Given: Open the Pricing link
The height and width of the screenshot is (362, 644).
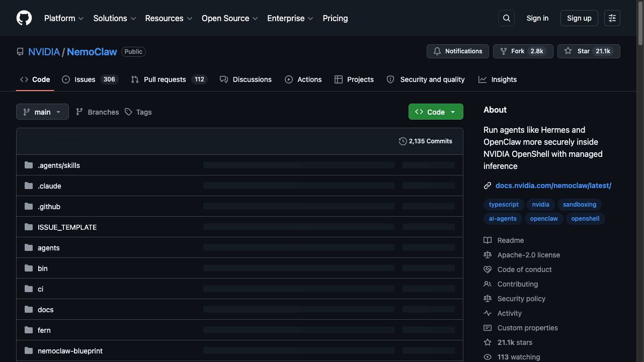Looking at the screenshot, I should (x=335, y=18).
